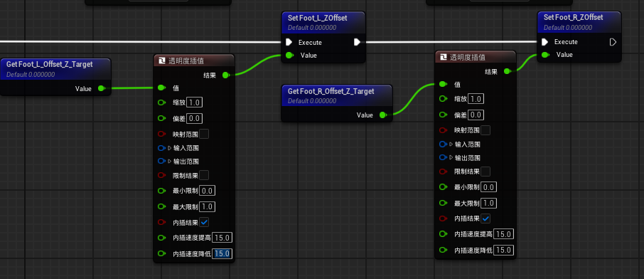This screenshot has width=644, height=279.
Task: Click 偏差 pin on Foot_R 透明度插值 node
Action: tap(443, 115)
